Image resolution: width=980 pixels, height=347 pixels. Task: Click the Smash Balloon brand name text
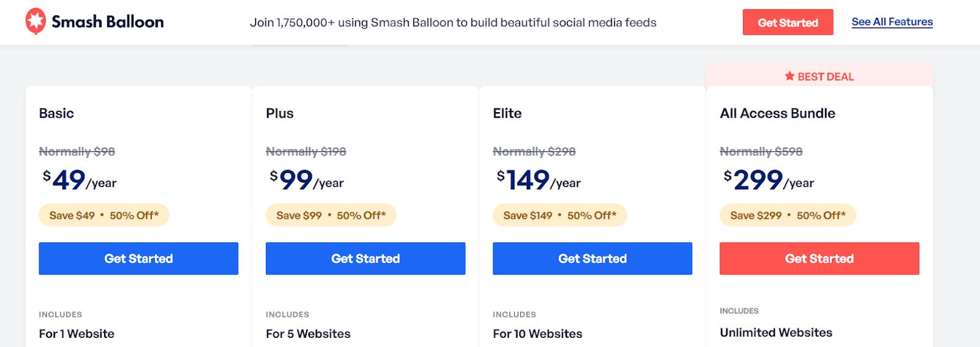pos(108,22)
